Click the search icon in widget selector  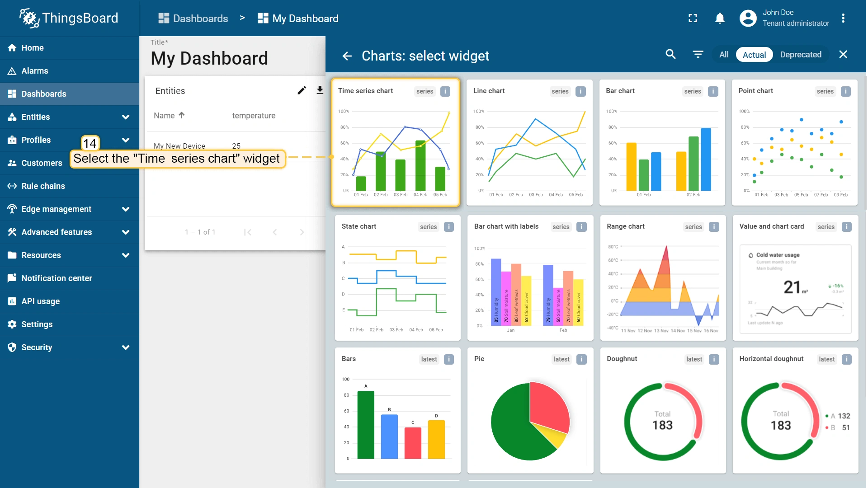pos(671,55)
